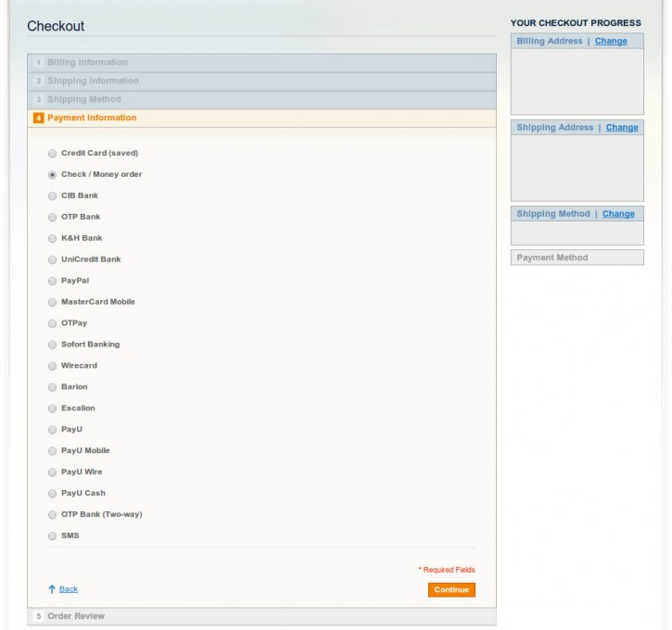Pick PayPal as payment method
Screen dimensions: 672x630
52,281
